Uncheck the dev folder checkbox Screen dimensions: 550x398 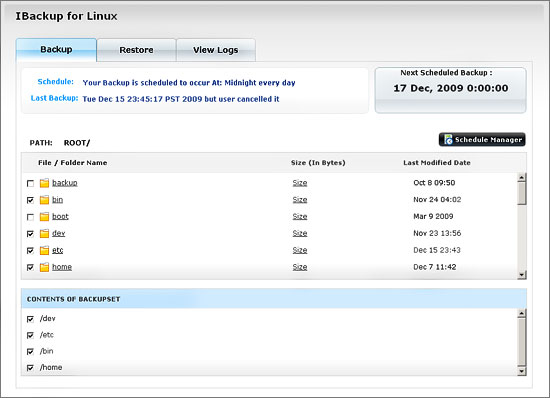point(31,234)
